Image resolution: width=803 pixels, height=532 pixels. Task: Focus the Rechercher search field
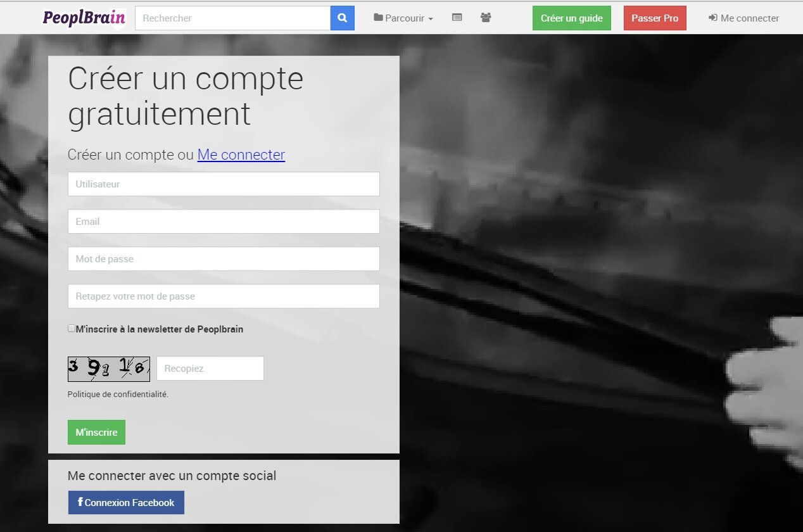click(x=233, y=18)
